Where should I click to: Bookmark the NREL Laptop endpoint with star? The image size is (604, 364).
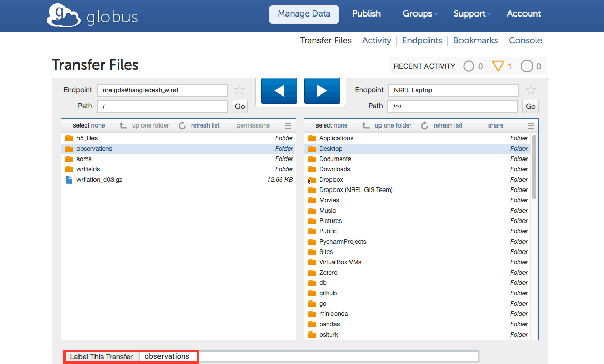tap(531, 90)
